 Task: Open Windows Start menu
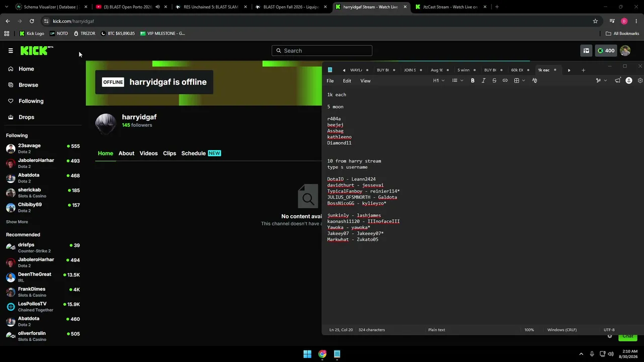(307, 354)
